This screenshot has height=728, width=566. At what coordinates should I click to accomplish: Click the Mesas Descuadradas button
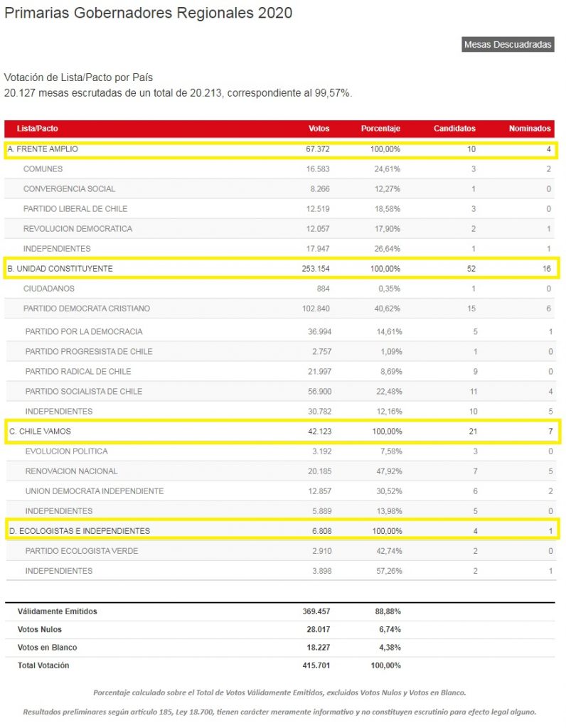click(x=508, y=44)
